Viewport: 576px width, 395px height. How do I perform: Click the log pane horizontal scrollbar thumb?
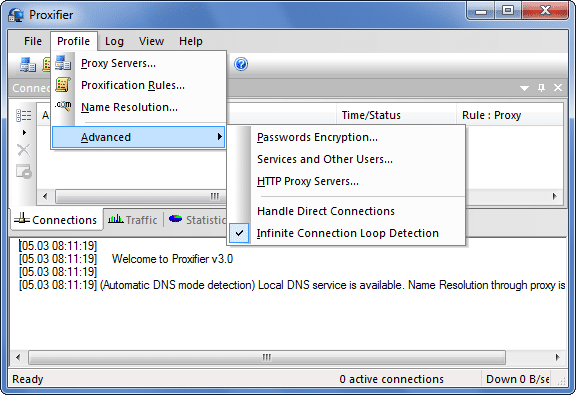(267, 357)
